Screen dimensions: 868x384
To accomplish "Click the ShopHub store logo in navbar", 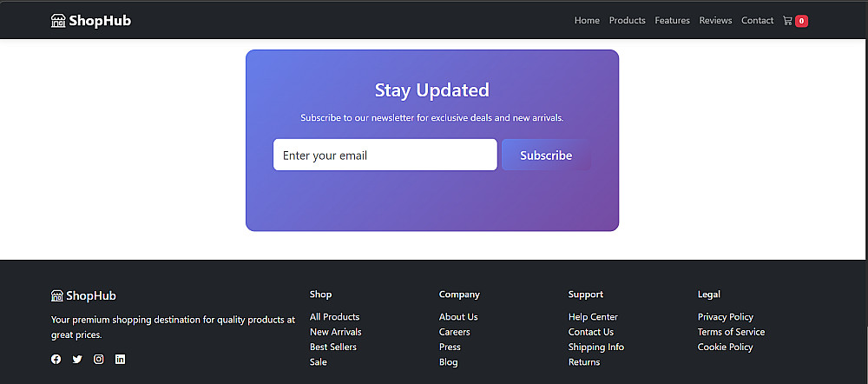I will coord(91,21).
